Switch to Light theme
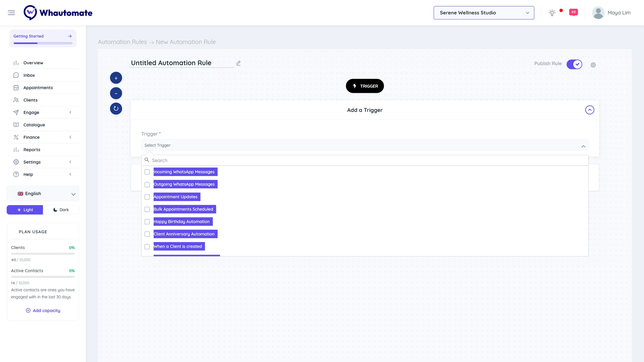 click(25, 210)
